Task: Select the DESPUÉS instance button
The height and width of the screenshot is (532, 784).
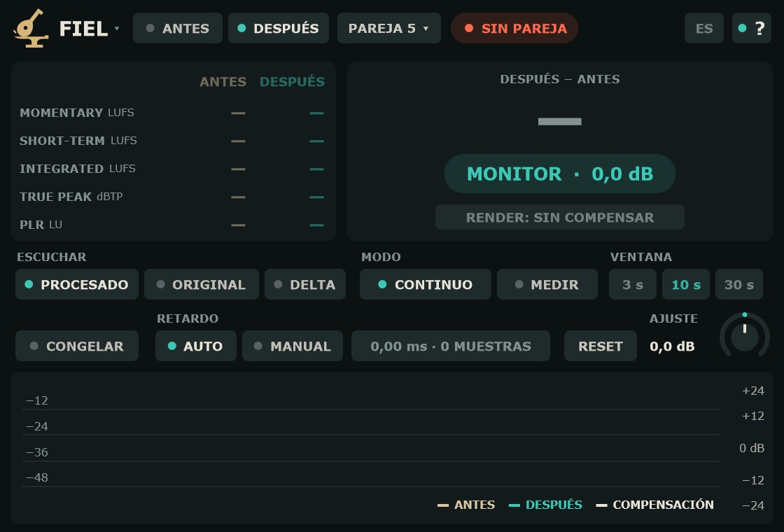Action: coord(279,28)
